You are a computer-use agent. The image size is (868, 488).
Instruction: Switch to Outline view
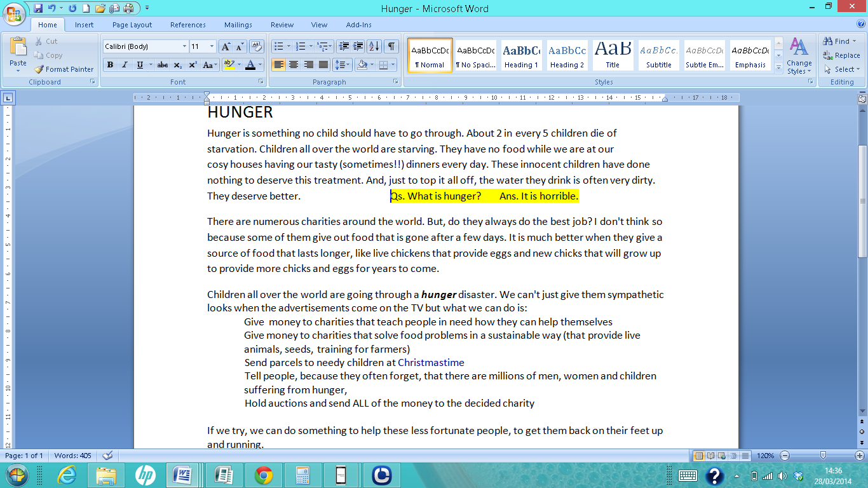click(x=733, y=456)
